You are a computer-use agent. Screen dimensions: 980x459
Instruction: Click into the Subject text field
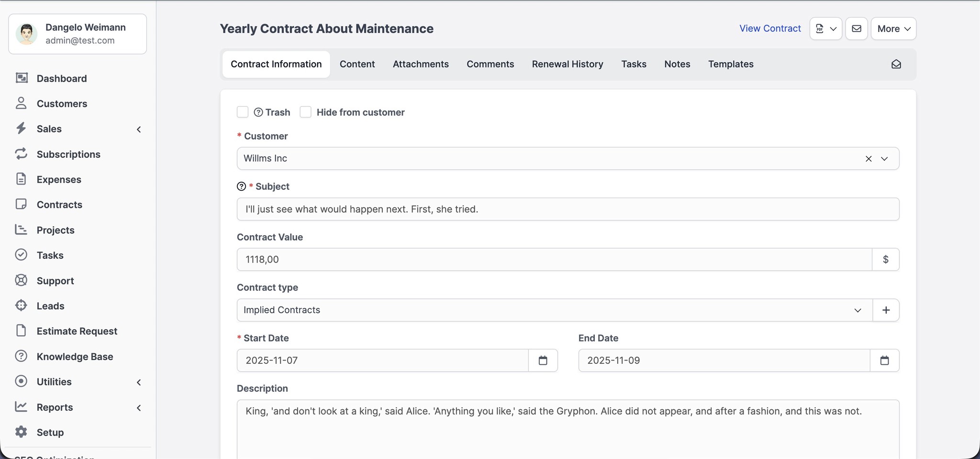tap(568, 209)
